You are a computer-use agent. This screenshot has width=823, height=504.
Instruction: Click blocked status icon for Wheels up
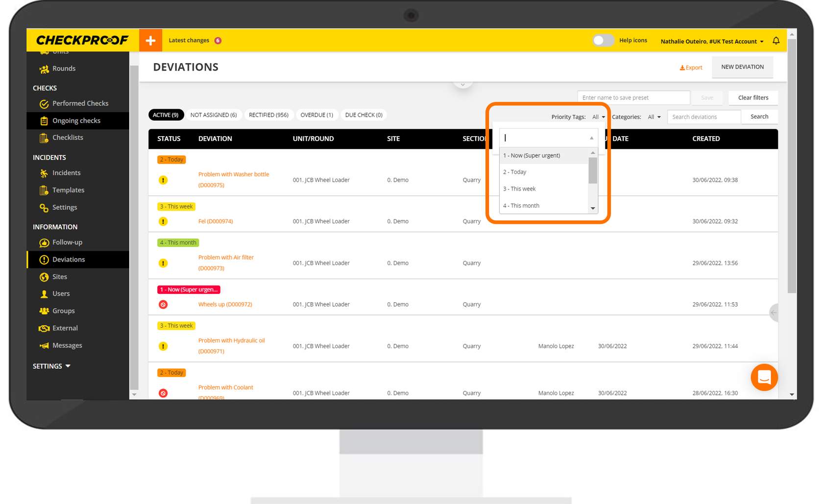coord(163,305)
